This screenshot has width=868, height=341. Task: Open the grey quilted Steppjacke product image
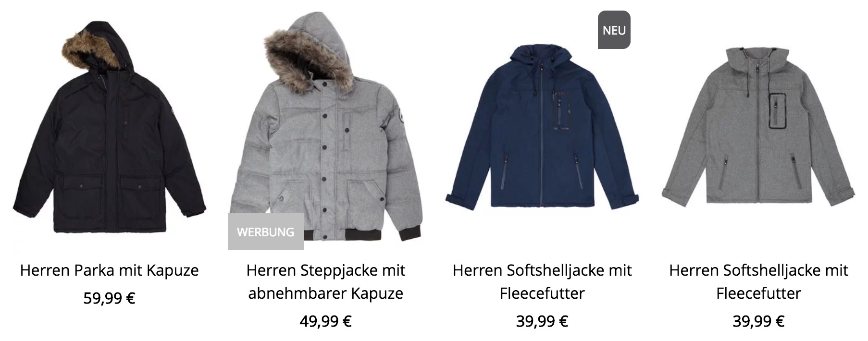326,126
